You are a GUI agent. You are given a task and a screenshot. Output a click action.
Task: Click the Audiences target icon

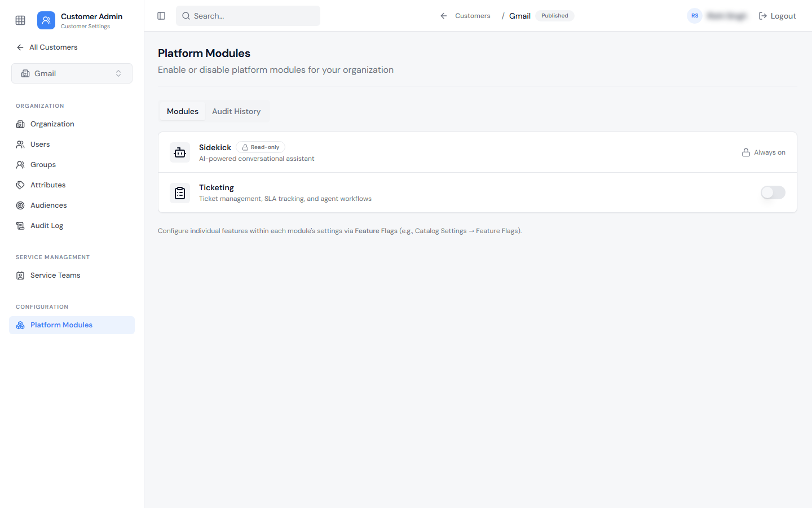coord(20,205)
